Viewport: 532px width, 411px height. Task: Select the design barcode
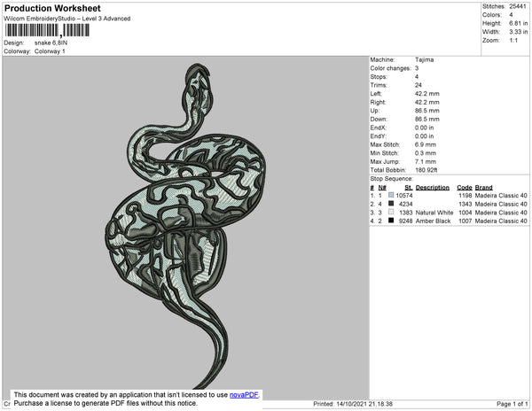point(47,30)
